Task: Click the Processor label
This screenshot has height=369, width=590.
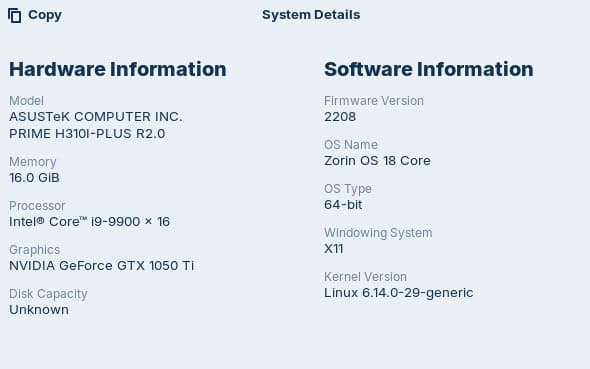Action: coord(37,206)
